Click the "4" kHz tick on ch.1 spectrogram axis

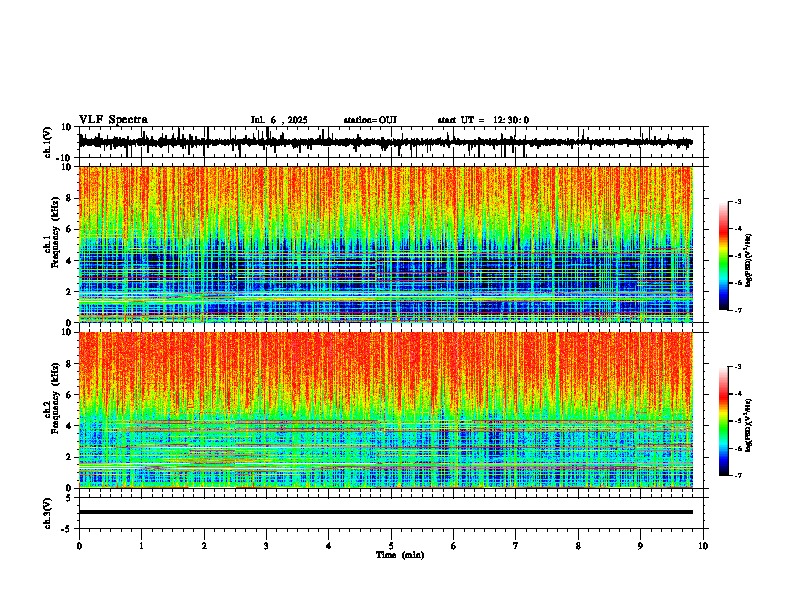coord(70,261)
